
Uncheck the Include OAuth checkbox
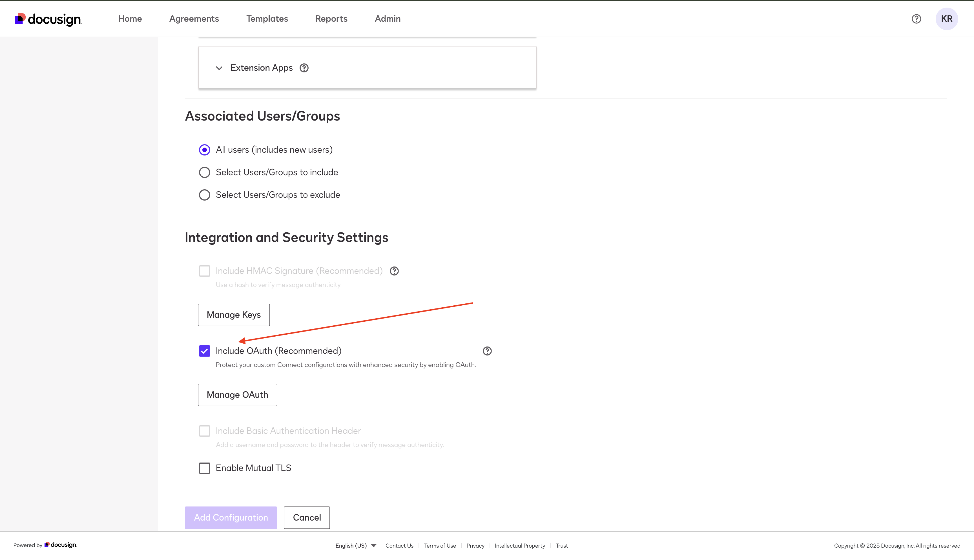[x=205, y=351]
